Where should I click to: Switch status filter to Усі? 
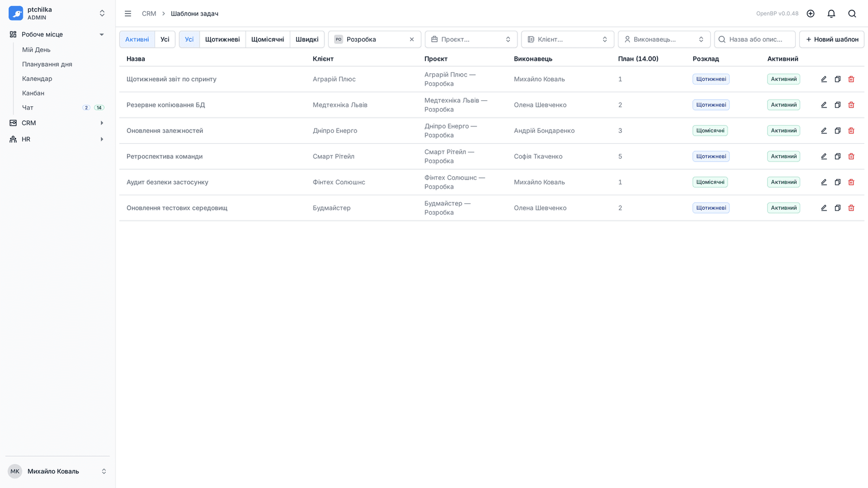(165, 39)
